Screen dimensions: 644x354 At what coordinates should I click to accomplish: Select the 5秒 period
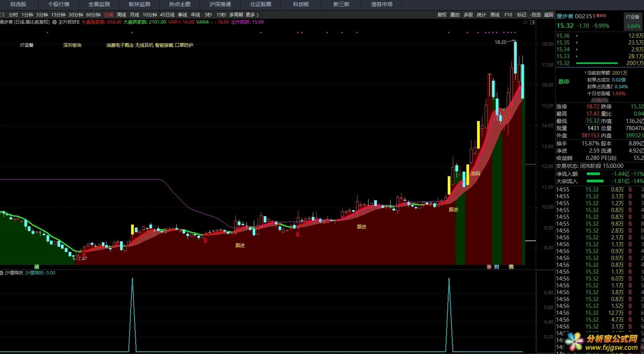coord(208,15)
